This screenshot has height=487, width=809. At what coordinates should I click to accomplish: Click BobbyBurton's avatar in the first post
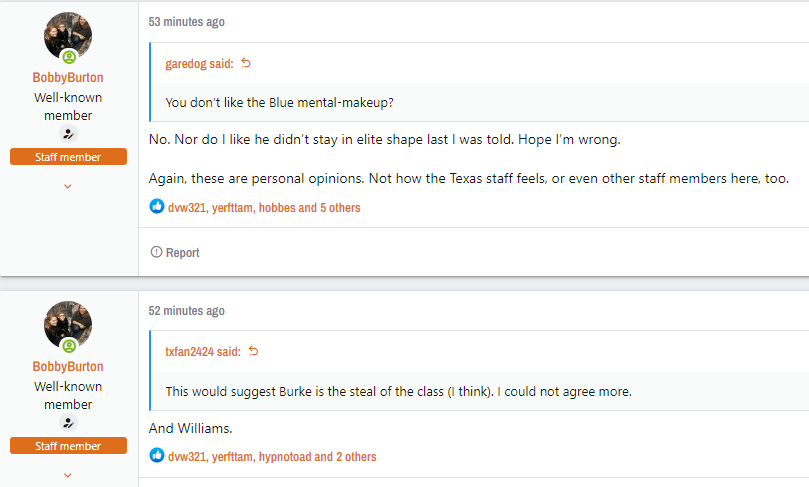coord(68,36)
